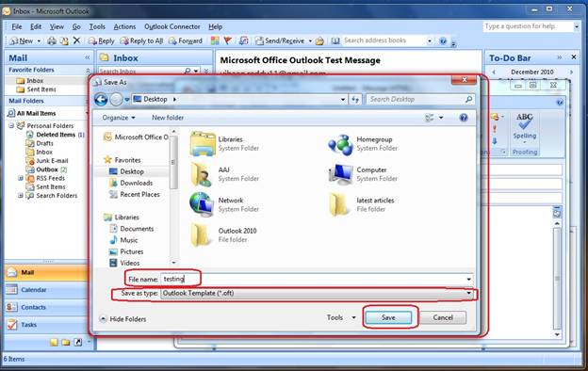Collapse the Mail navigation pane chevron
Screen dimensions: 588x371
(x=88, y=57)
